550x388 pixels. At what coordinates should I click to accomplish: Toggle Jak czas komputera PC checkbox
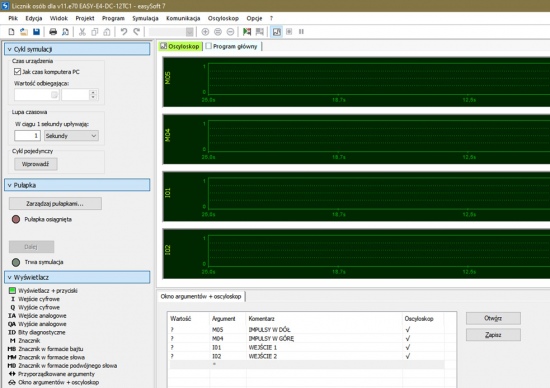click(x=17, y=72)
